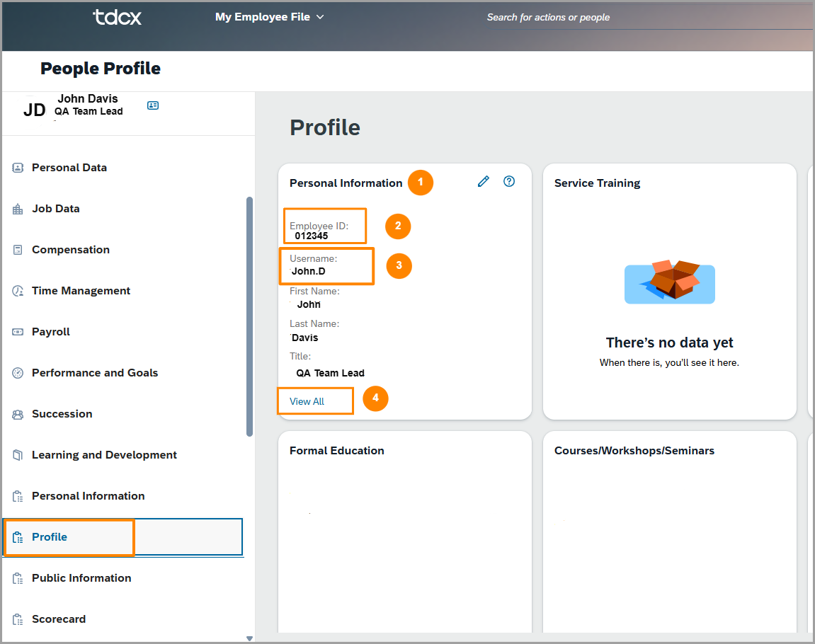Select Compensation in the sidebar

point(71,250)
